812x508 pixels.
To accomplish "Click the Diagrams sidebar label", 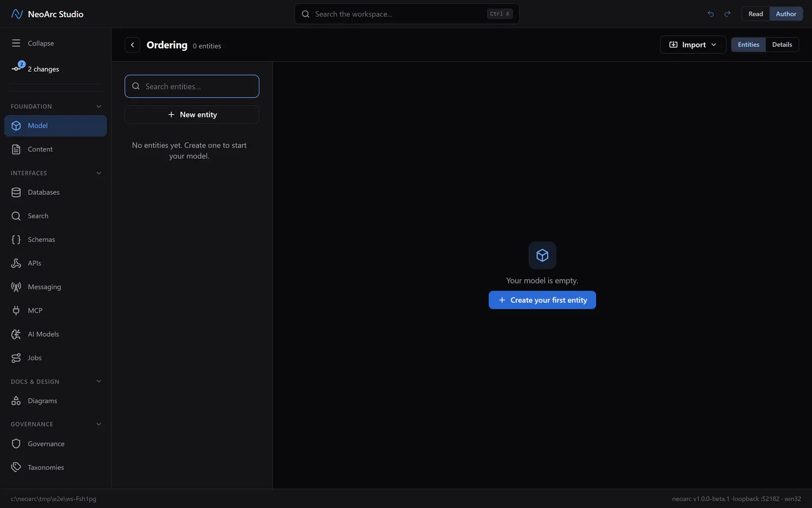I will point(43,401).
